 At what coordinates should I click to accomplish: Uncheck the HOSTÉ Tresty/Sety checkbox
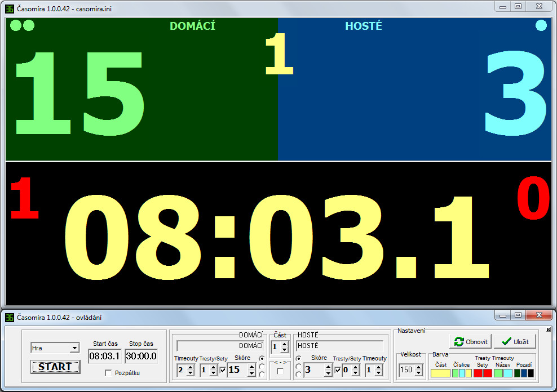tap(338, 371)
